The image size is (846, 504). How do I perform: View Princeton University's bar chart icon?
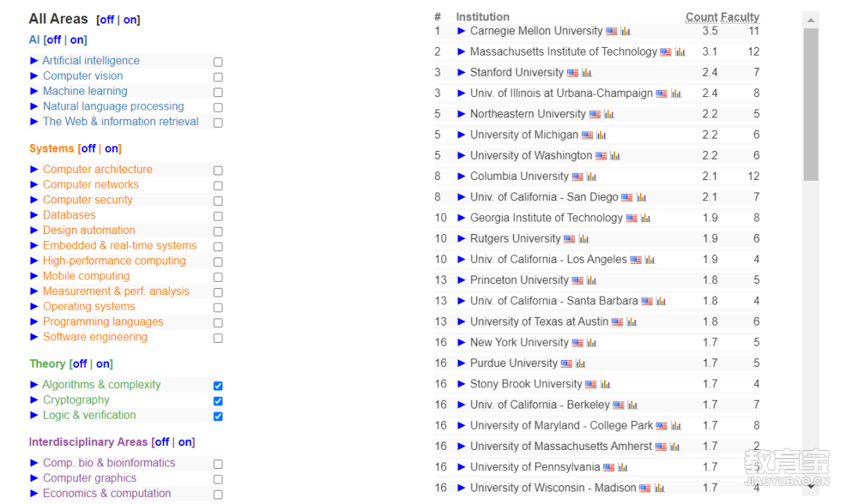[592, 280]
